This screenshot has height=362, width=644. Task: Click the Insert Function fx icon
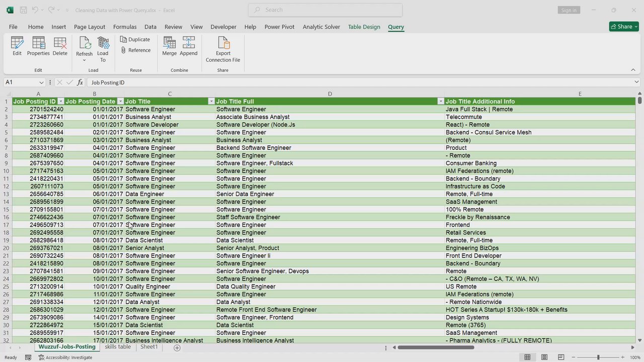[80, 82]
